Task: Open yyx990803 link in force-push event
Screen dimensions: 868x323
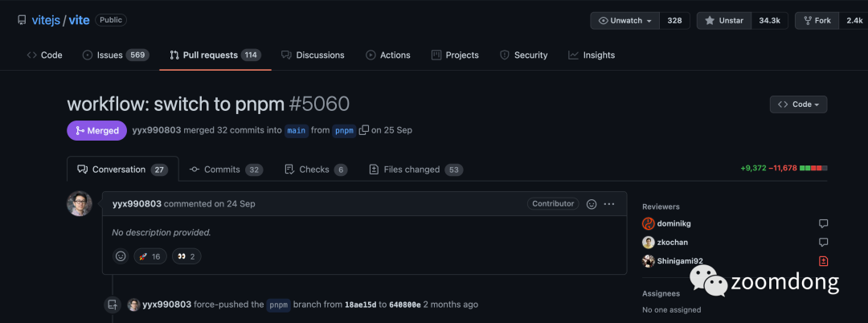Action: [166, 305]
